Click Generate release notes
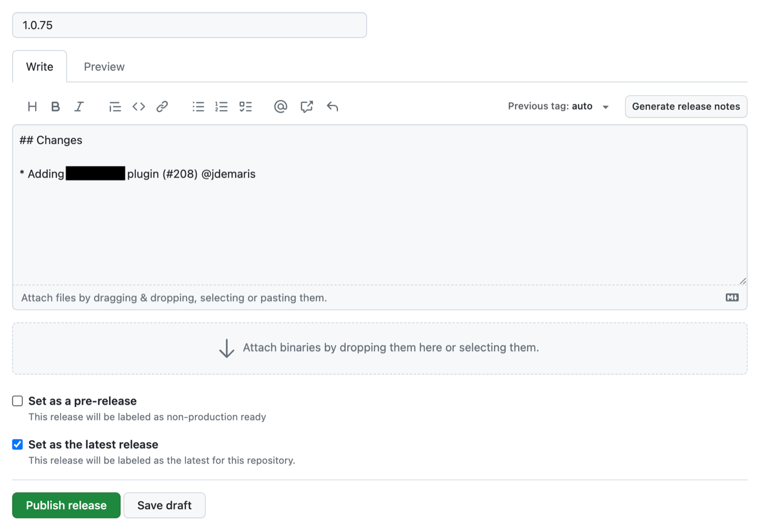Screen dimensions: 763x532 pos(686,106)
